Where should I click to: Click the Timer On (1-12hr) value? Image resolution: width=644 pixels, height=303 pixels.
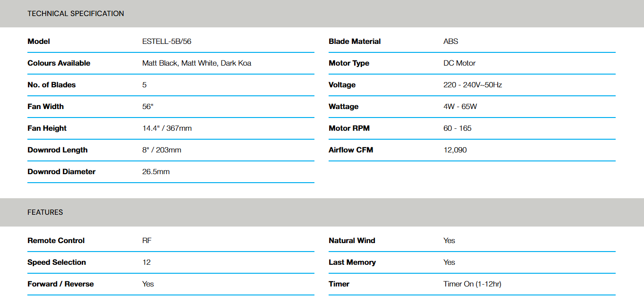coord(472,284)
